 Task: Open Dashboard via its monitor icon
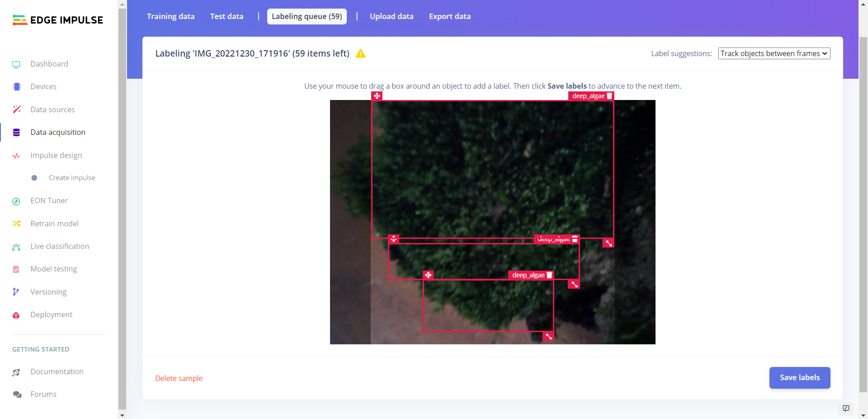coord(16,64)
